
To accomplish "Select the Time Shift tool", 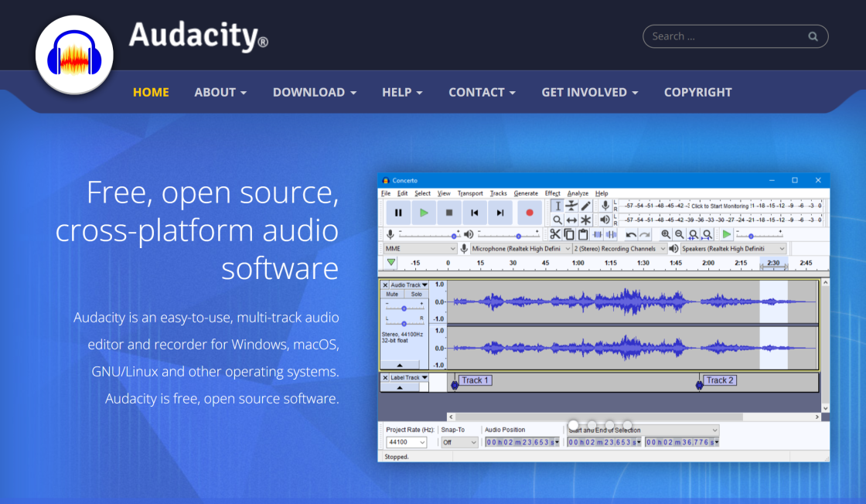I will click(x=571, y=220).
